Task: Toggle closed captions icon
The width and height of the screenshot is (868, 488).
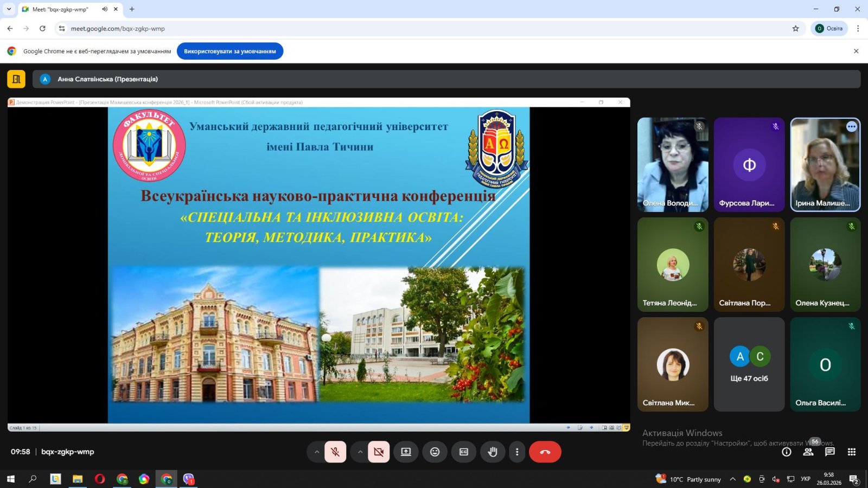Action: pos(464,452)
